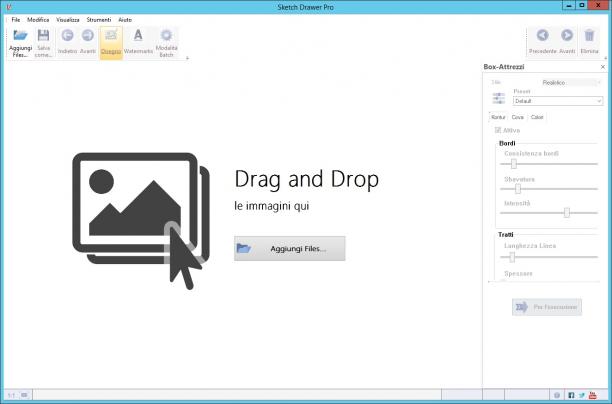612x404 pixels.
Task: Click the Consistenza bordi slider
Action: [549, 164]
